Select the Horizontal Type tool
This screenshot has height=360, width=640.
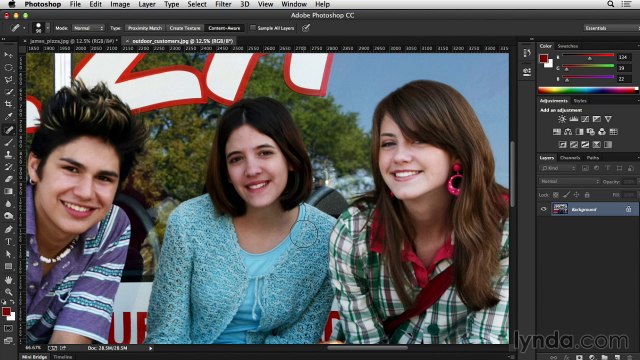[8, 242]
